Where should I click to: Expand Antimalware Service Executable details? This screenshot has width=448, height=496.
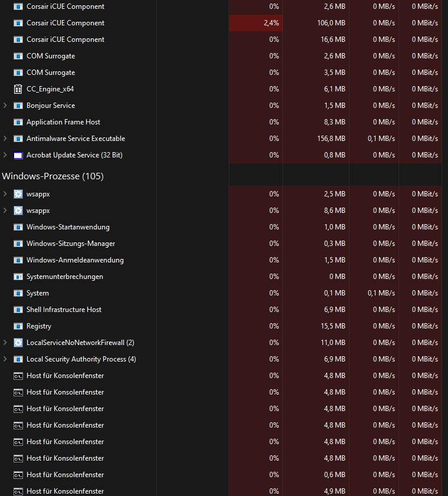5,138
